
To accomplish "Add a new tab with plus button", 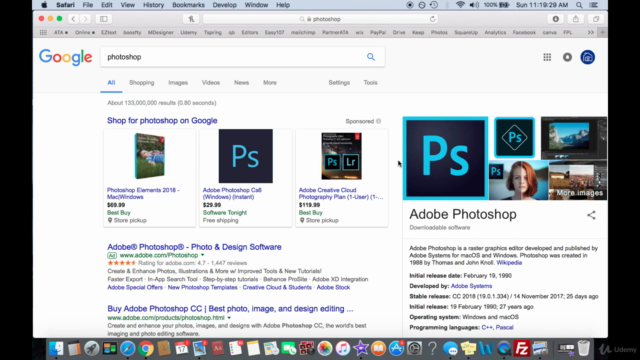I will coord(602,32).
